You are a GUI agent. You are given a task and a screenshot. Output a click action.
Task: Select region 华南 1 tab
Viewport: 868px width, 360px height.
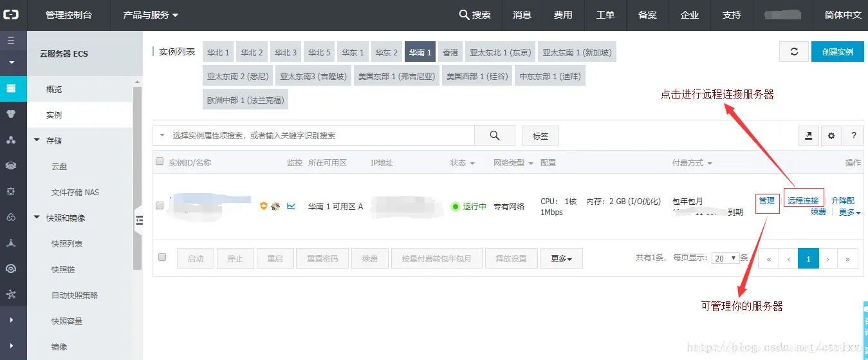coord(420,53)
